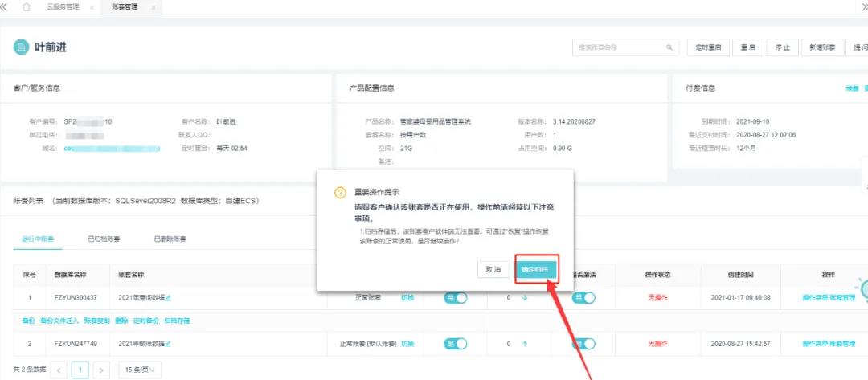Image resolution: width=868 pixels, height=380 pixels.
Task: Edit name of 2021年查询数据 with pencil icon
Action: (168, 298)
